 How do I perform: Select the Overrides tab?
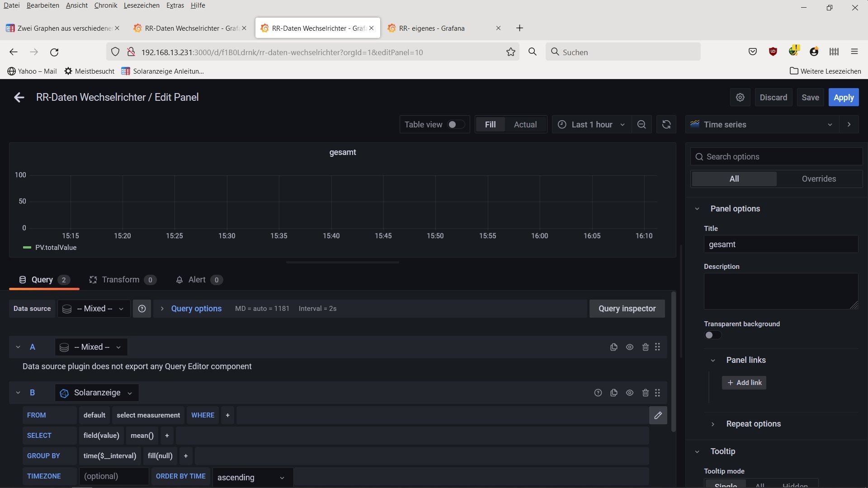(819, 179)
